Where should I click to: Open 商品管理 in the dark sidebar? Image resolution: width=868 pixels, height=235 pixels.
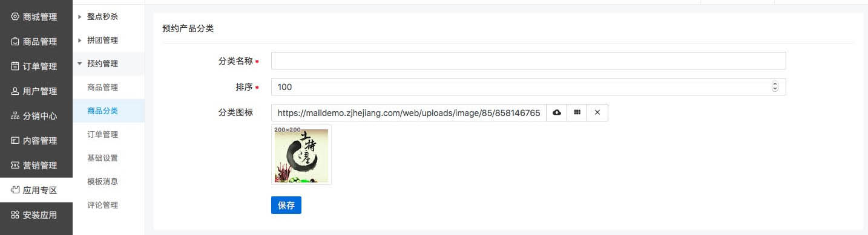tap(36, 42)
